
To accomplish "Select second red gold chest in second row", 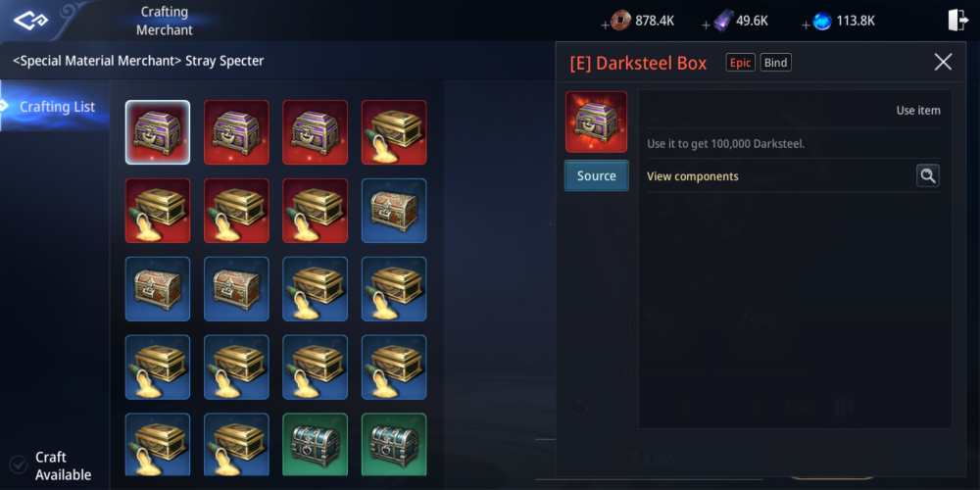I will 236,211.
